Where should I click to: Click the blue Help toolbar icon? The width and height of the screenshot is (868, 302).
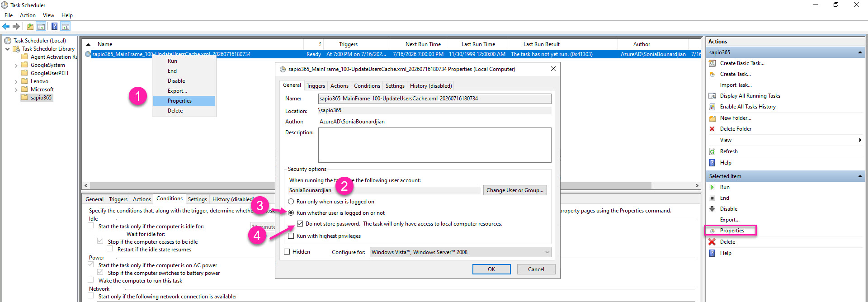pyautogui.click(x=54, y=26)
